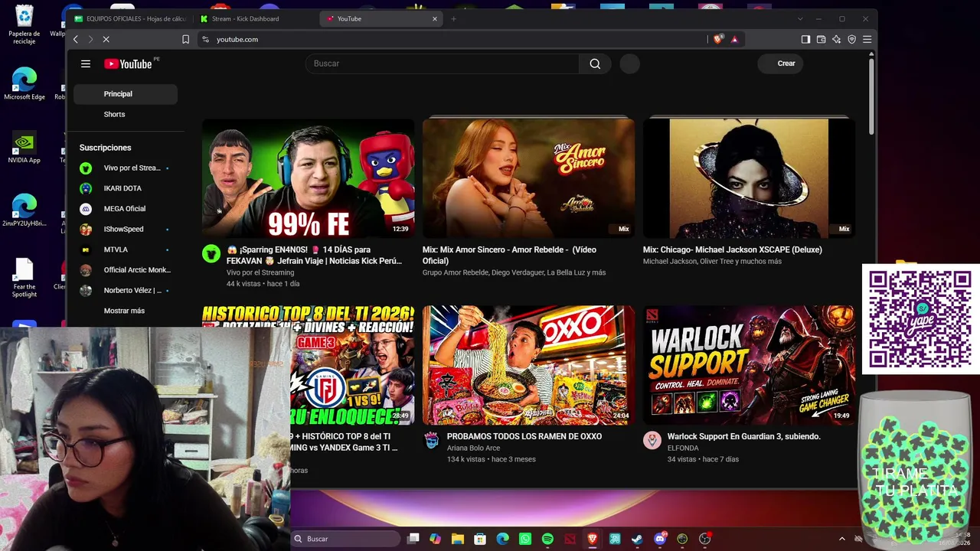Screen dimensions: 980x551
Task: Open the ELFONDA channel name link
Action: [x=683, y=448]
